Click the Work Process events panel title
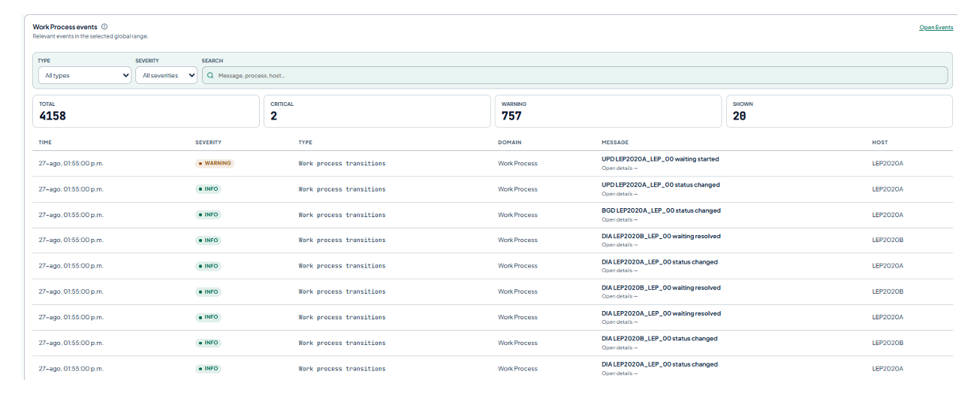980x420 pixels. 65,26
